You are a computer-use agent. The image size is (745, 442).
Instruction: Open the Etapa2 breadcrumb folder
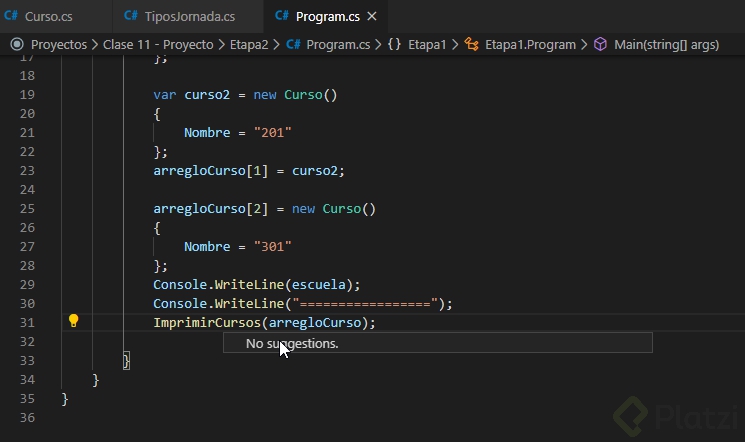249,45
